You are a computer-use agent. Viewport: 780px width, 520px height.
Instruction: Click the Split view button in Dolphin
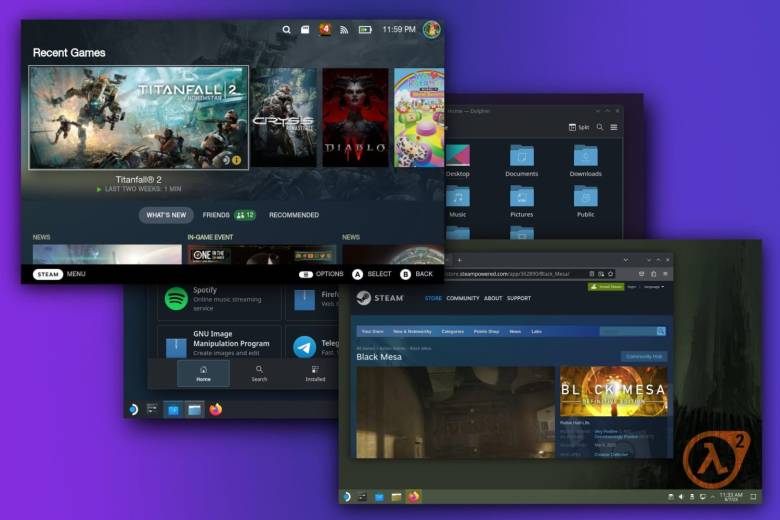tap(579, 127)
